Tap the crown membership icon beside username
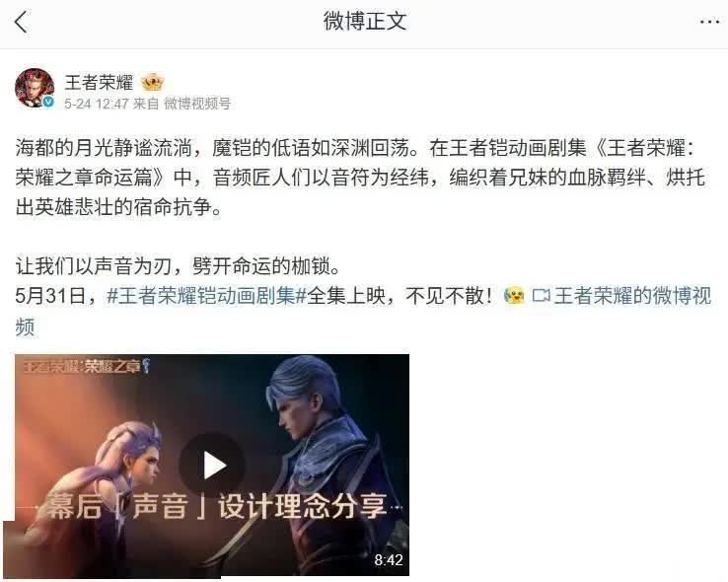This screenshot has width=728, height=582. [x=153, y=82]
